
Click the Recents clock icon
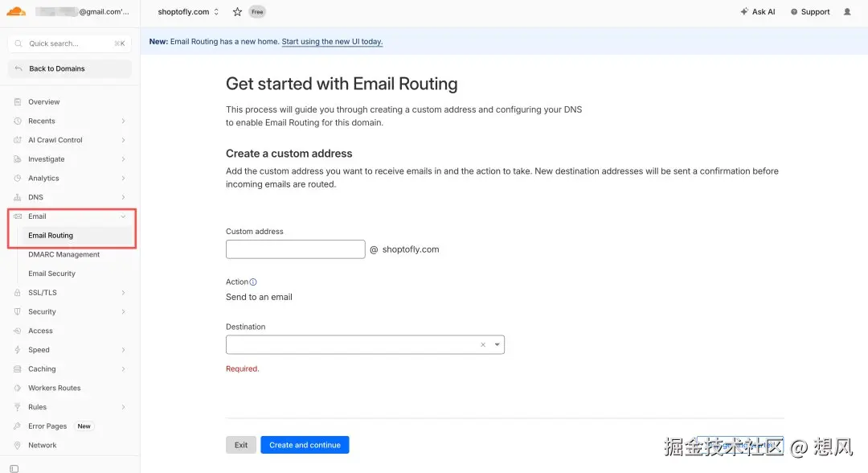[x=17, y=121]
